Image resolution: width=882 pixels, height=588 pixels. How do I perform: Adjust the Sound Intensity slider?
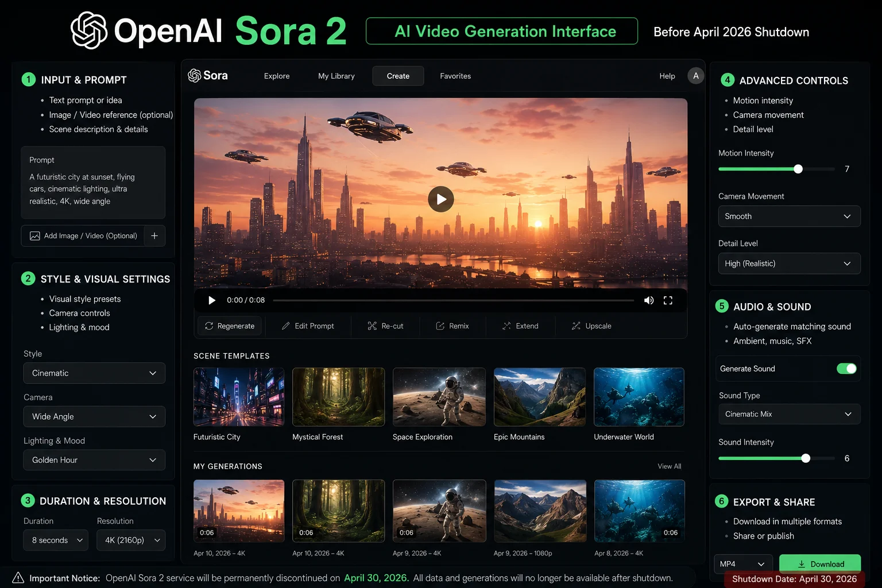tap(776, 458)
